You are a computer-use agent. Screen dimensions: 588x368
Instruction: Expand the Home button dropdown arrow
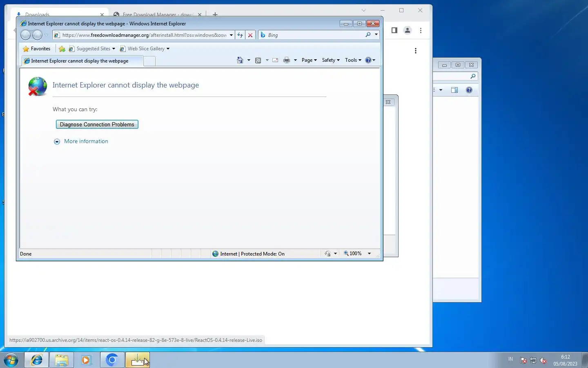[249, 60]
